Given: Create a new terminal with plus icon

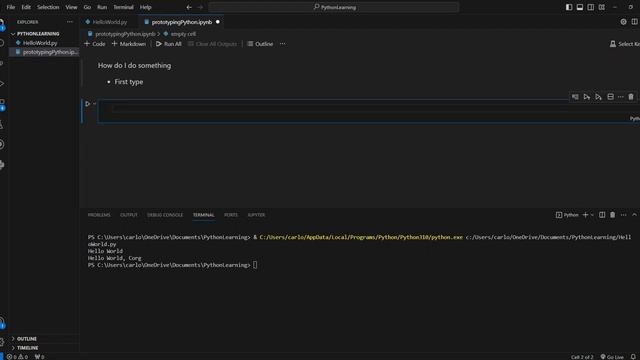Looking at the screenshot, I should point(585,215).
